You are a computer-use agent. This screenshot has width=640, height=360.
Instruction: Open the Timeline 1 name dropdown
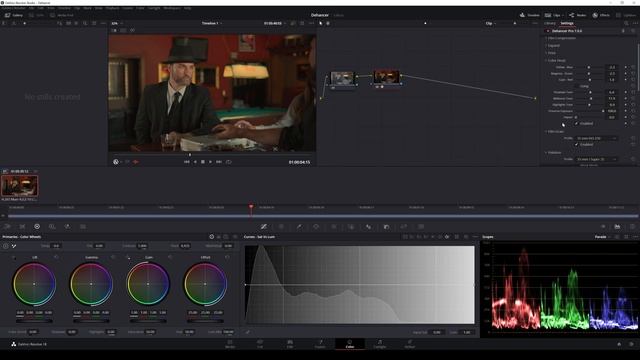(x=212, y=23)
